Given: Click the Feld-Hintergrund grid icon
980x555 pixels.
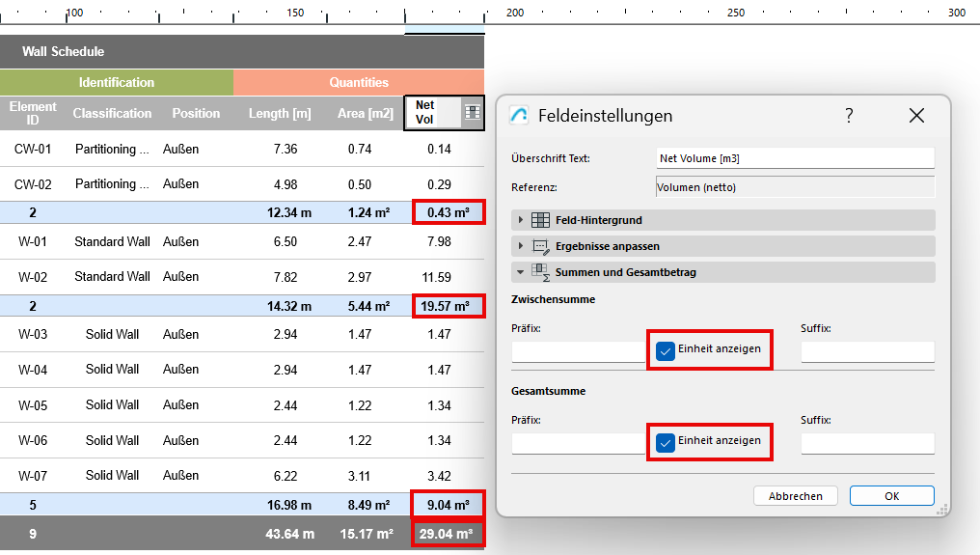Looking at the screenshot, I should click(x=540, y=220).
